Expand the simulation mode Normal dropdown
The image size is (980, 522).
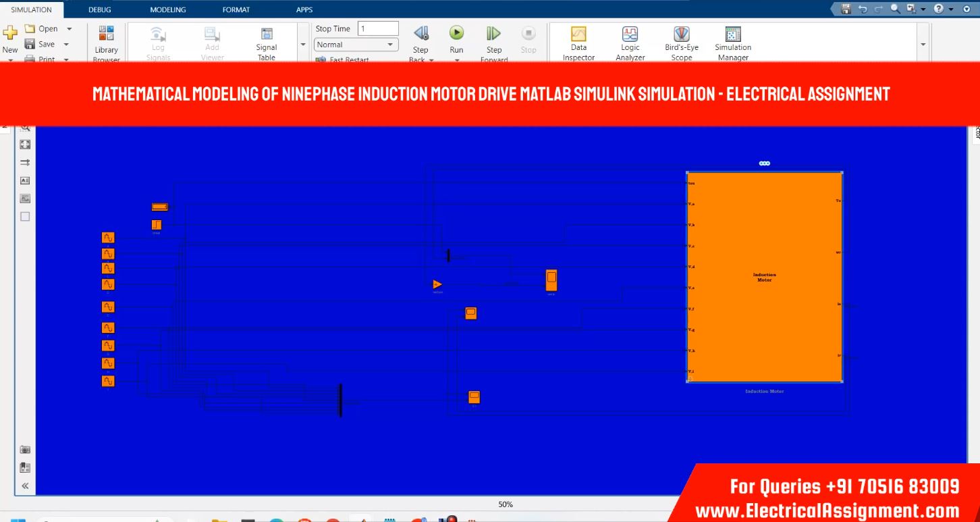[390, 45]
